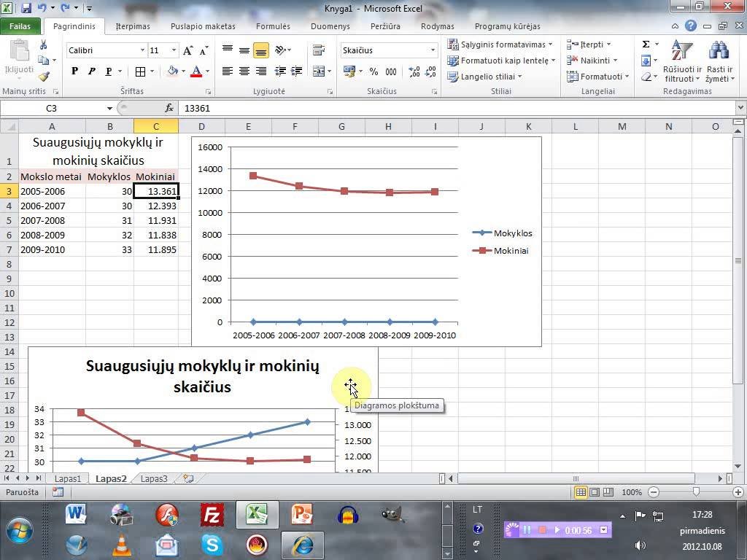Click the accounting number format icon
747x560 pixels.
coord(349,71)
